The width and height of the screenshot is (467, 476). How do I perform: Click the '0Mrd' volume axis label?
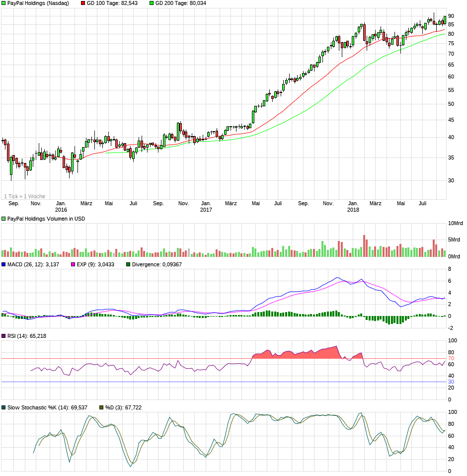pos(454,257)
